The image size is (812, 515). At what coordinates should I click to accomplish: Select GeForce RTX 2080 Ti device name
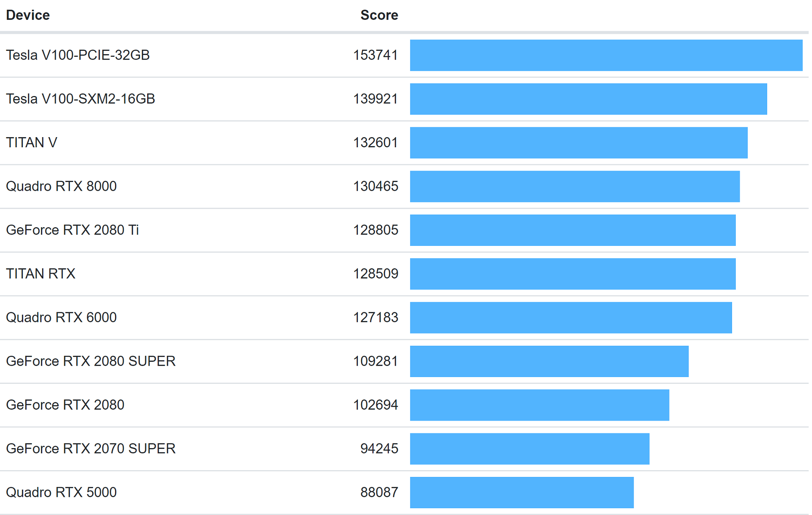[72, 230]
